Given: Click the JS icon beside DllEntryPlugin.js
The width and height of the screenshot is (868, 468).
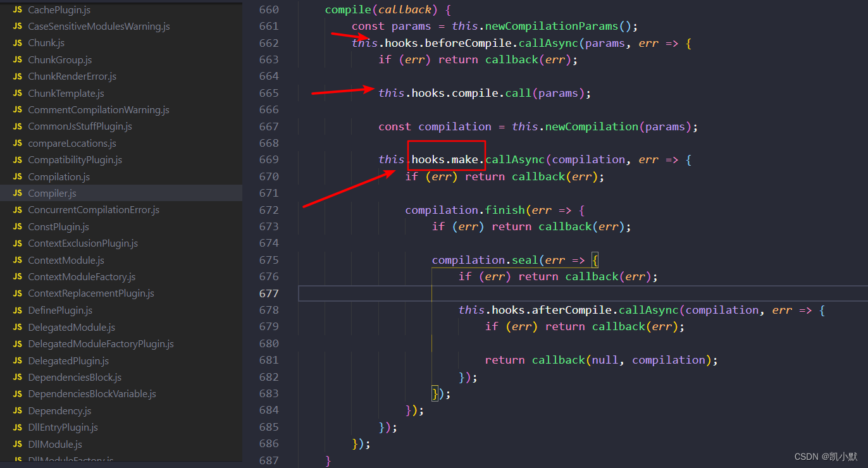Looking at the screenshot, I should tap(17, 427).
